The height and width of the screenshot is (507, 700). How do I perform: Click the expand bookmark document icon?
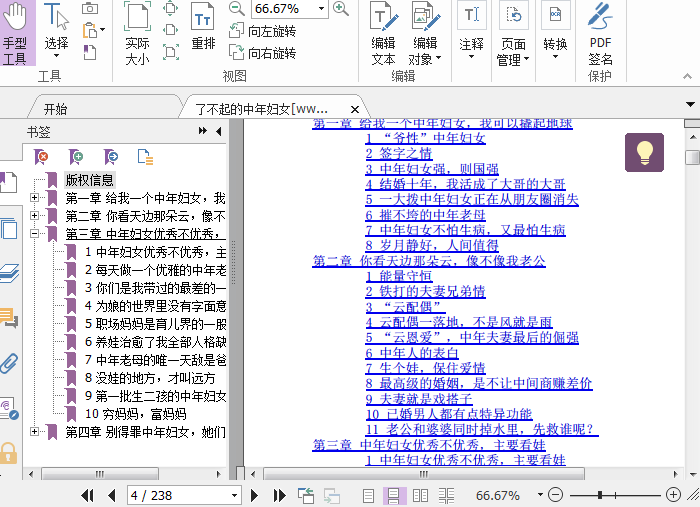tap(146, 157)
